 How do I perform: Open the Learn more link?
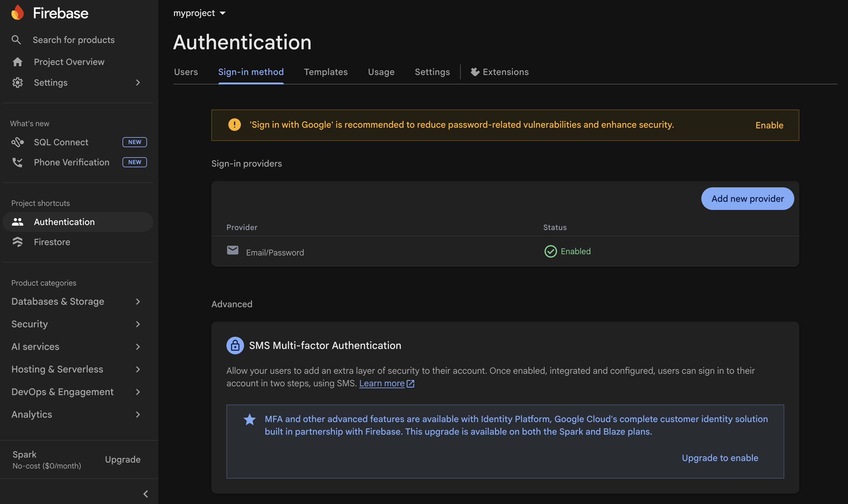(382, 383)
